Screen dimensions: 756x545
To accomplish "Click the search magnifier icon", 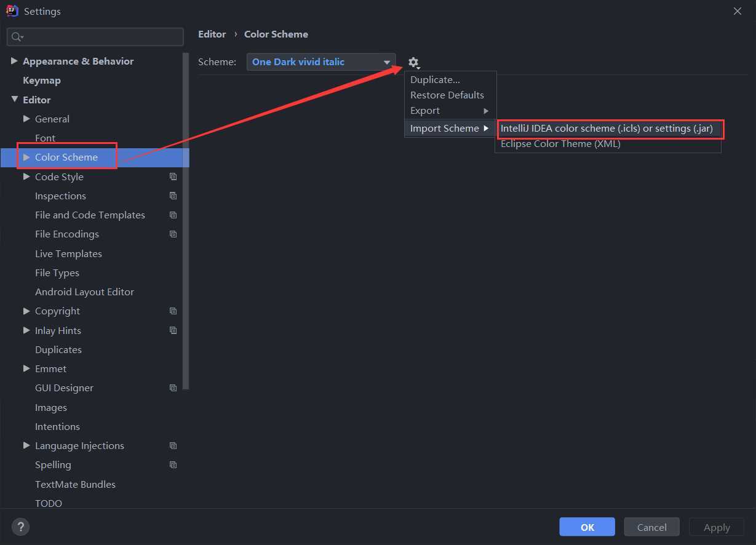I will [x=17, y=37].
